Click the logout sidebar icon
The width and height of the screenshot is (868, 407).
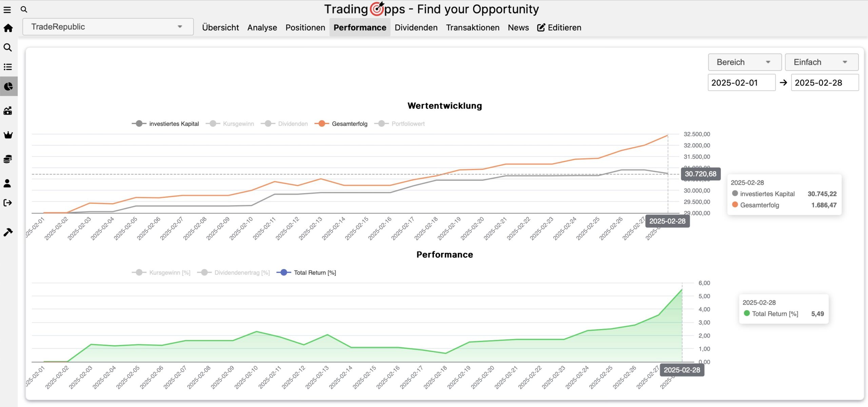tap(8, 203)
